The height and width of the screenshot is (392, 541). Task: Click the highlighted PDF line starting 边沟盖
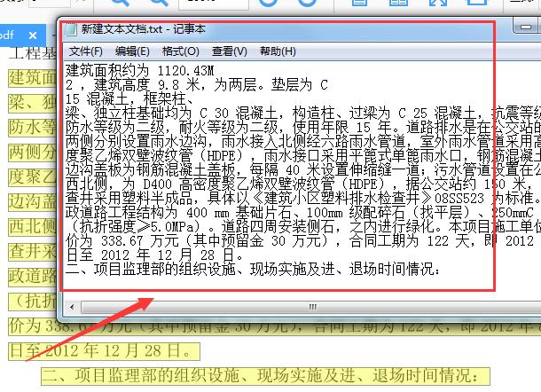pyautogui.click(x=32, y=202)
